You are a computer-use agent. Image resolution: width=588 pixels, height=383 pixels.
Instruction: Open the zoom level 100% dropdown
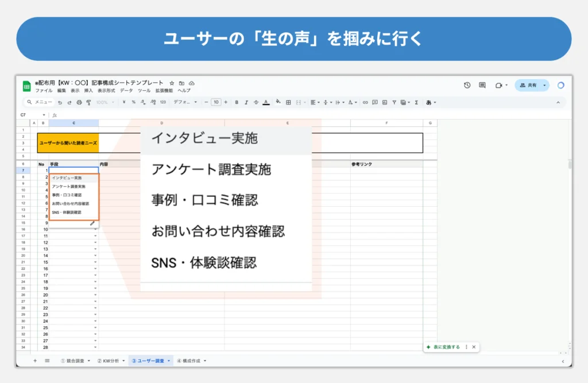click(104, 102)
